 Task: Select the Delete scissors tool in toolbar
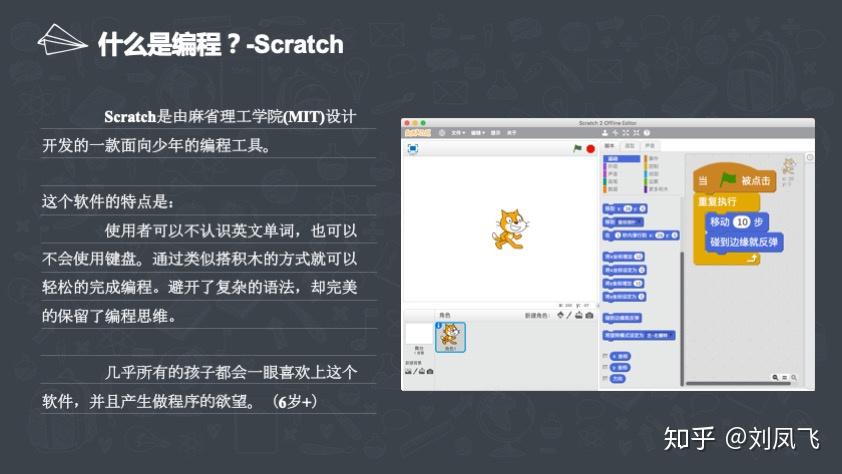coord(615,133)
